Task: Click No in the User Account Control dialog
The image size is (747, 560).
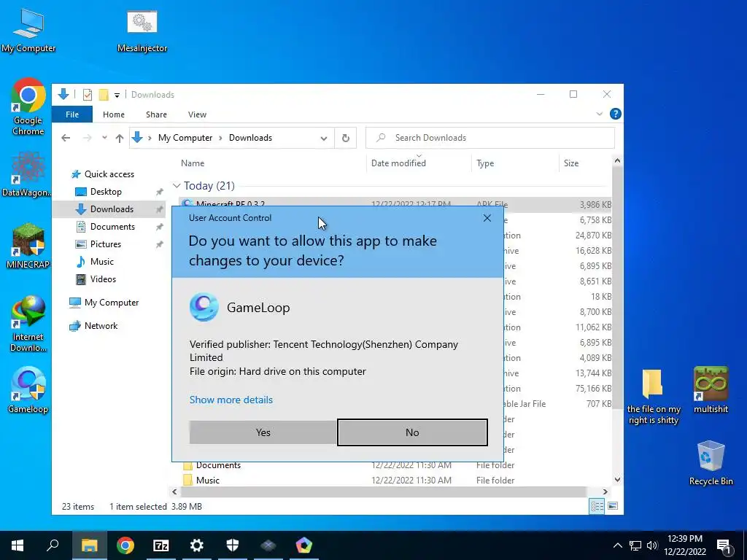Action: coord(412,432)
